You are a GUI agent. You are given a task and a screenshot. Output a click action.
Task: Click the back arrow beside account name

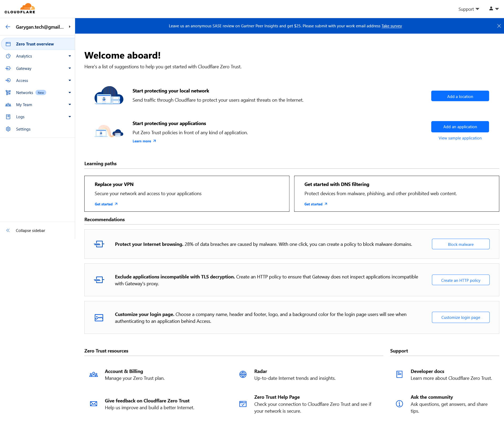[8, 27]
